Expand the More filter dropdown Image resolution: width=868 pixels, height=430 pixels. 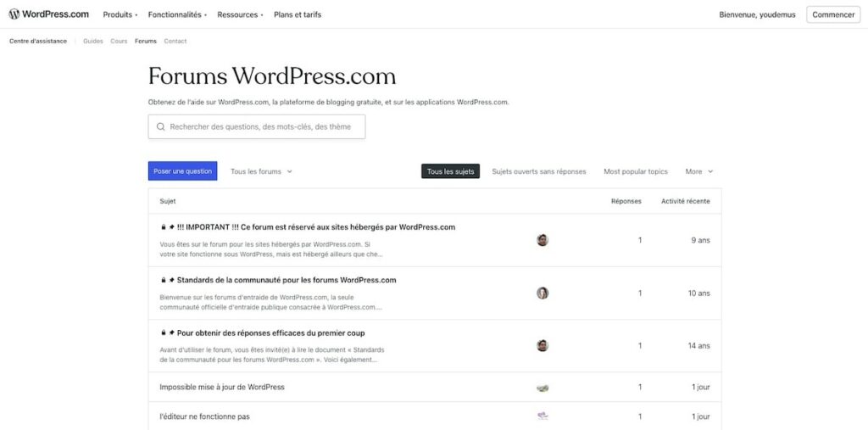pyautogui.click(x=699, y=172)
